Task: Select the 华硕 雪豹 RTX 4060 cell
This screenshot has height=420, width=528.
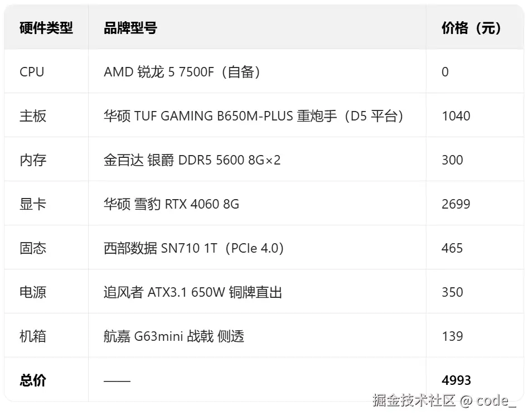Action: point(171,204)
